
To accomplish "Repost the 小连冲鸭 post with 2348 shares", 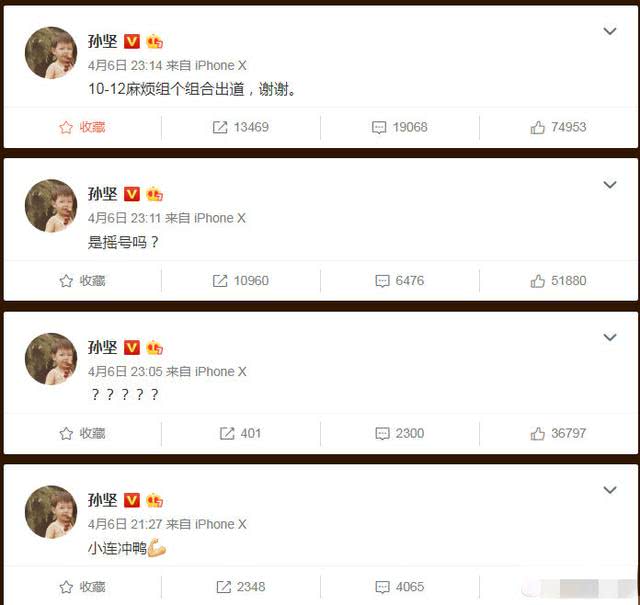I will point(240,587).
